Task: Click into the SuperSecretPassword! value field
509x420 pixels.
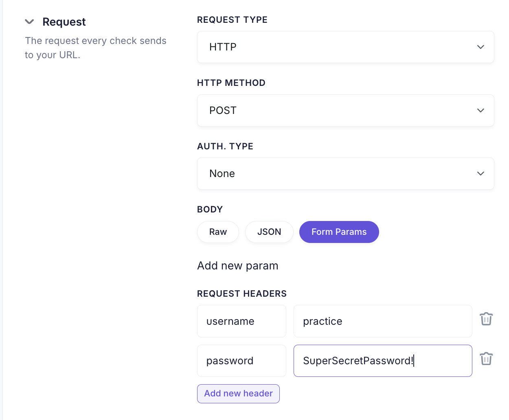Action: tap(383, 361)
